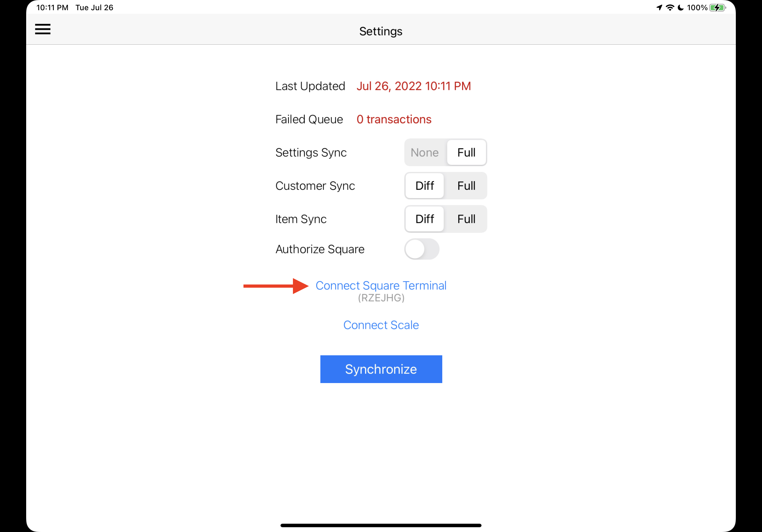Tap the 0 transactions failed queue

coord(394,119)
